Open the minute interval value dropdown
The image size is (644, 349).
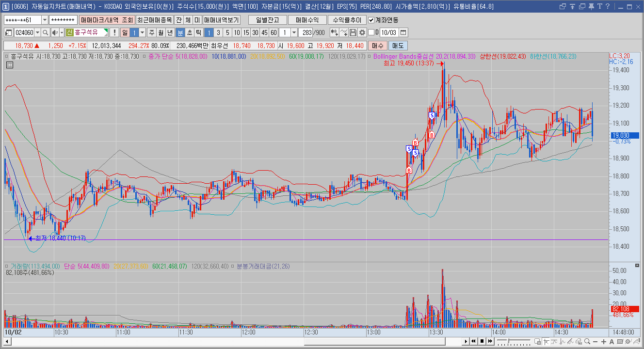[294, 32]
